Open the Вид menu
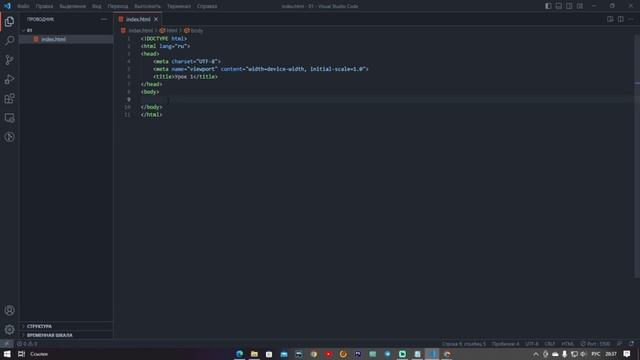This screenshot has height=360, width=640. [97, 6]
